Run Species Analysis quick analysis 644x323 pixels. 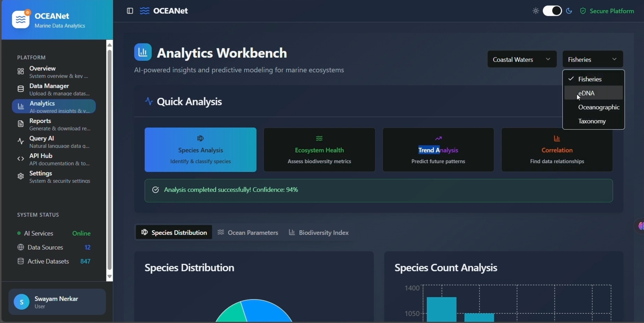coord(200,150)
